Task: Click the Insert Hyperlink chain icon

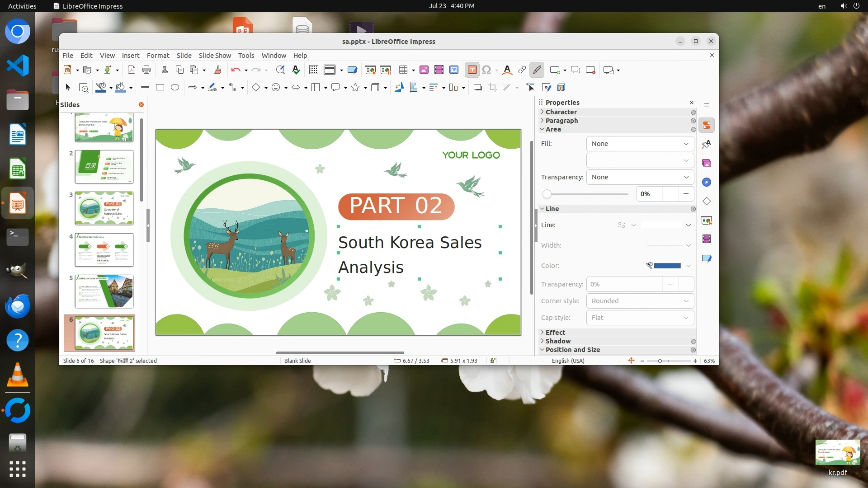Action: click(522, 70)
